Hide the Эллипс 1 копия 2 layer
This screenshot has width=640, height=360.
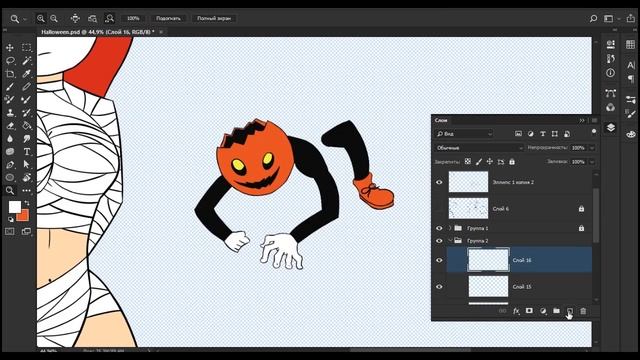click(x=439, y=182)
